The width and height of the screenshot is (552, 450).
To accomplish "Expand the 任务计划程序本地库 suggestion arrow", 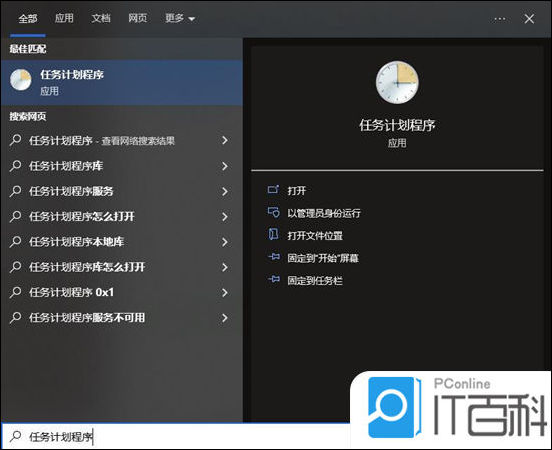I will (x=225, y=242).
